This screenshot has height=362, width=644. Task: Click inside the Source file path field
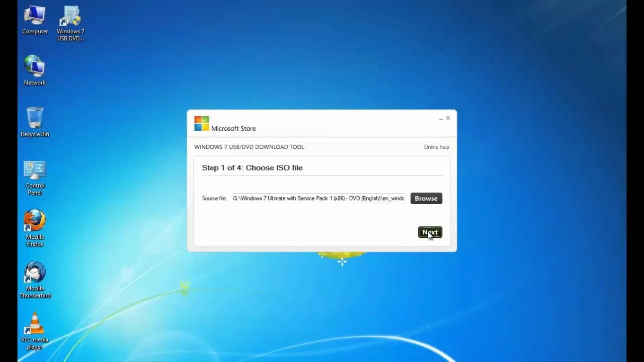(x=318, y=198)
